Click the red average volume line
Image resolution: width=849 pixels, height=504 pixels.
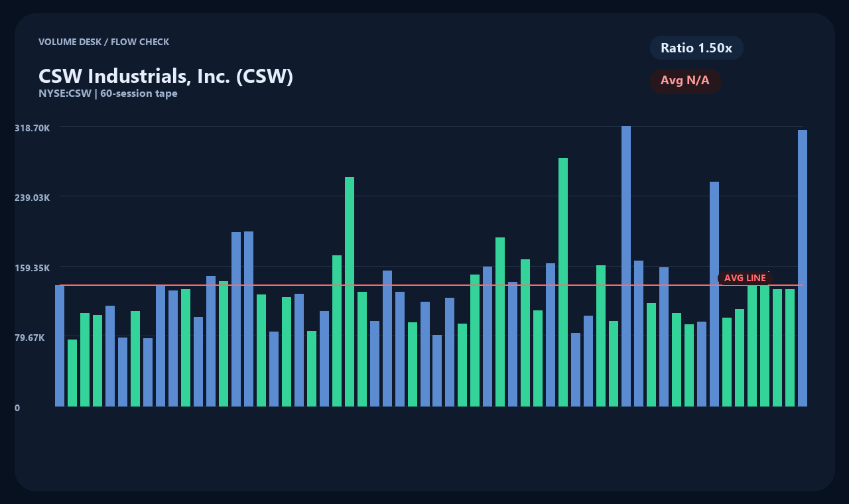click(x=431, y=285)
